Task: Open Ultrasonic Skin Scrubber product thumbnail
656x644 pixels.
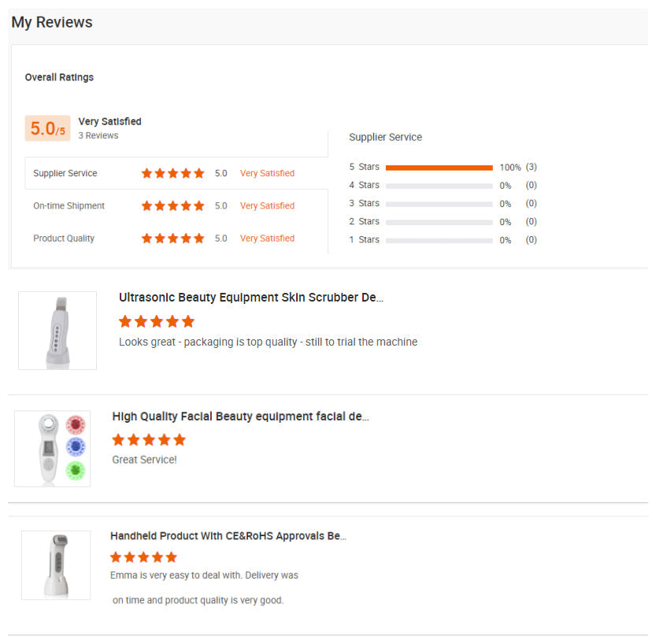Action: [x=57, y=331]
